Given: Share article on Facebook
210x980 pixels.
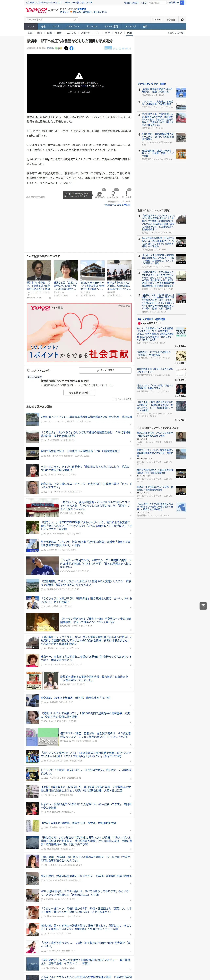Looking at the screenshot, I should click(71, 48).
